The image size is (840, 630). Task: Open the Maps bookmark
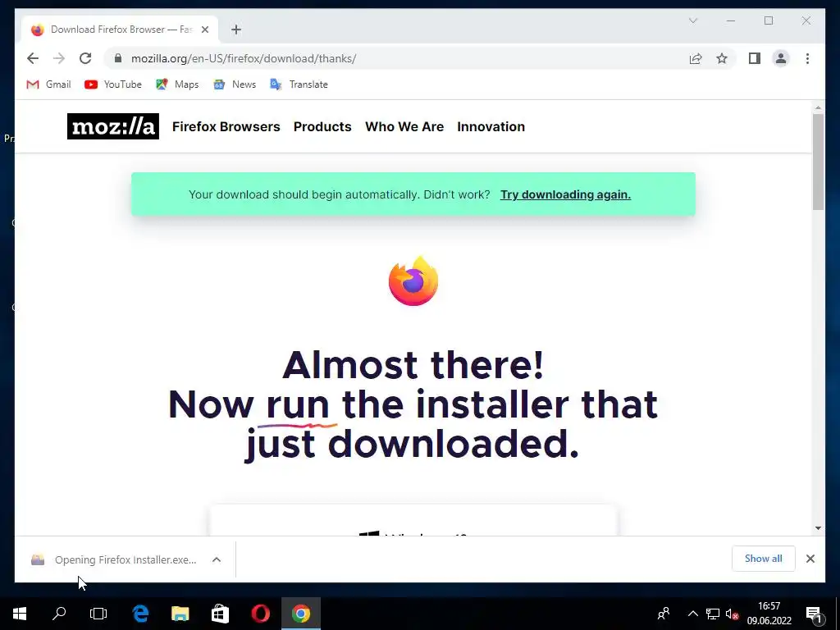(177, 84)
